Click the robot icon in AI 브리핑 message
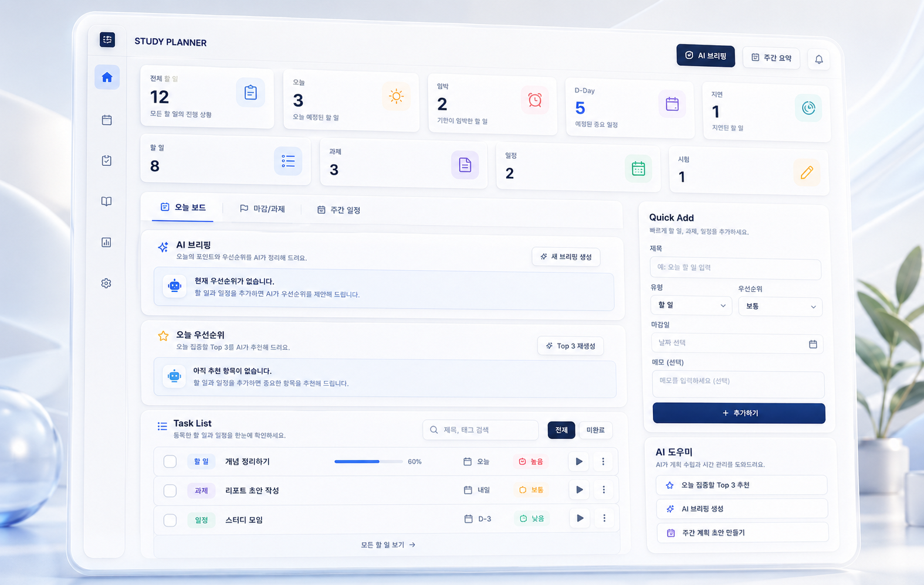This screenshot has width=924, height=585. [x=175, y=286]
